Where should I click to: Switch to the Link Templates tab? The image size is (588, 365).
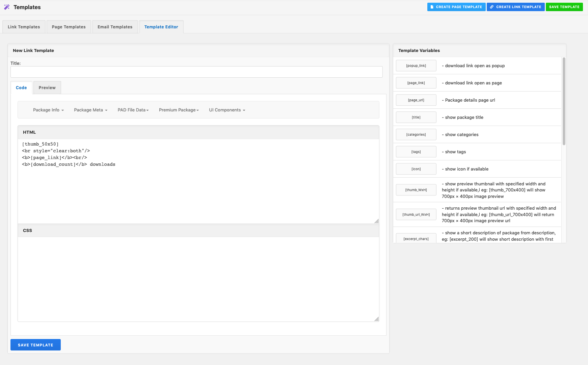click(24, 27)
